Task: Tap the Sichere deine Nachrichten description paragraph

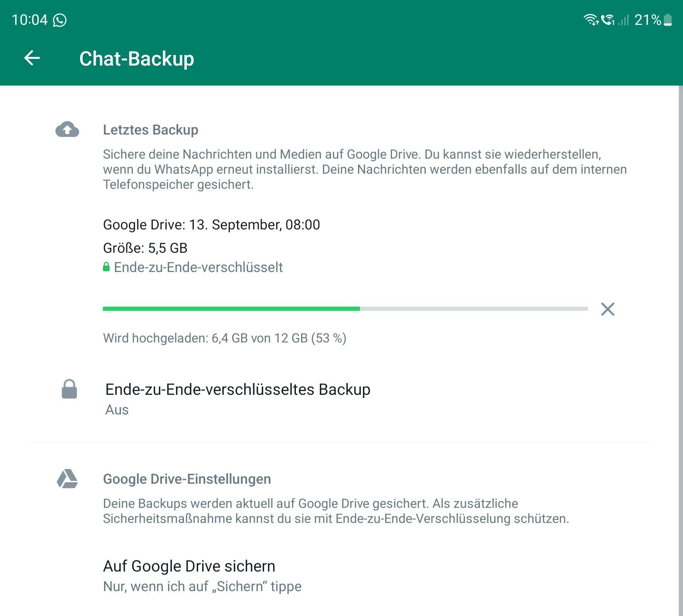Action: click(365, 169)
